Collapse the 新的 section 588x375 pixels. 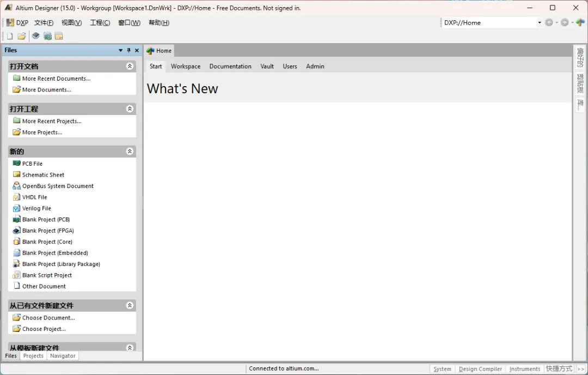point(130,152)
